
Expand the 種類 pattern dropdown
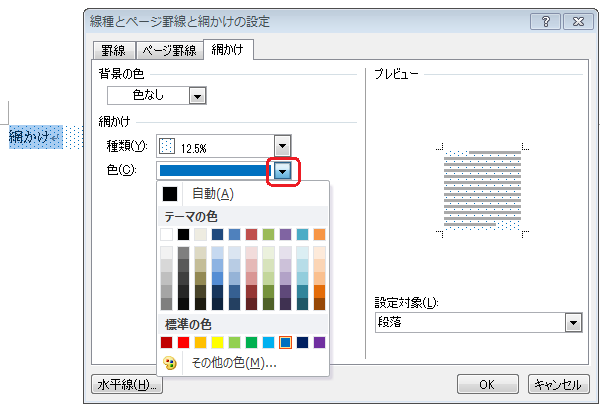(x=282, y=146)
